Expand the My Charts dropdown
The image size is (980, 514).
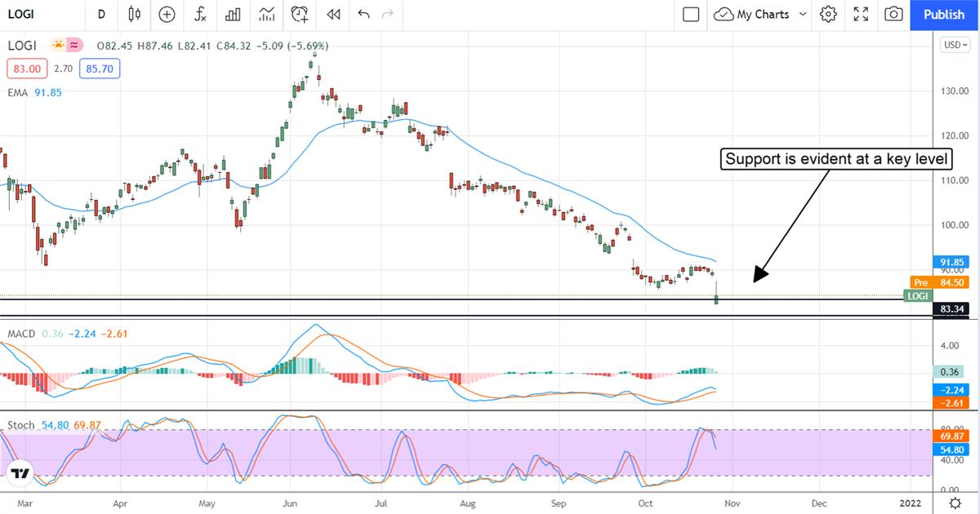[x=802, y=14]
